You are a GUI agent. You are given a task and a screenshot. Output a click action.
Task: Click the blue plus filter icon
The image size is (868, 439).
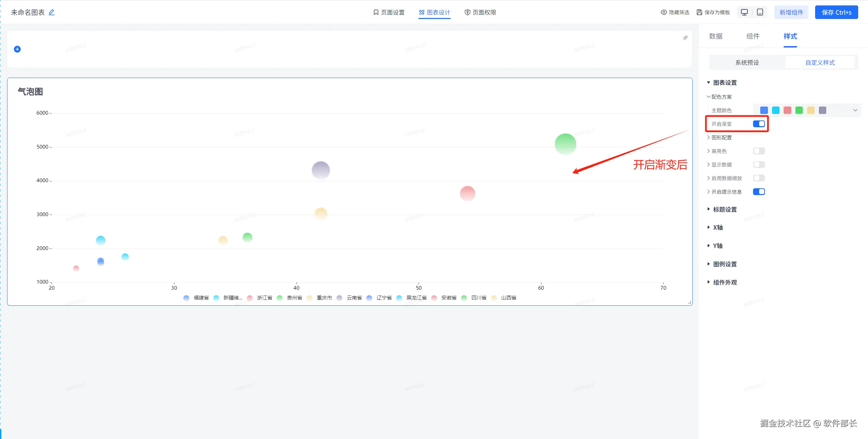coord(17,49)
